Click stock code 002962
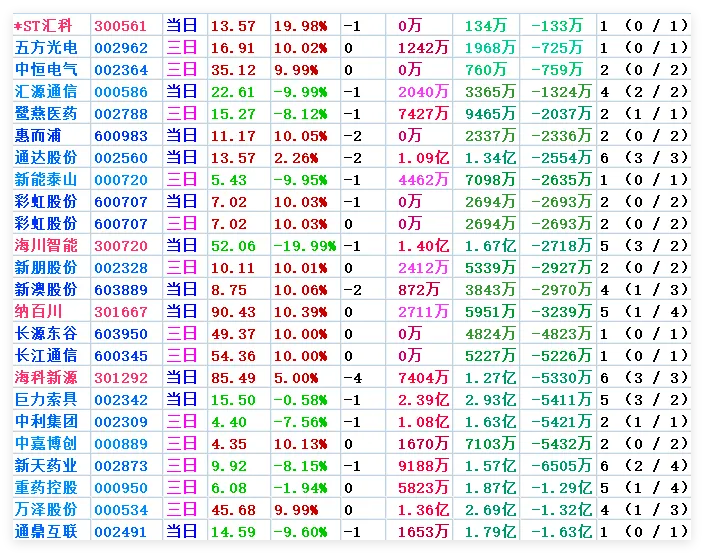Image resolution: width=704 pixels, height=553 pixels. pos(121,48)
